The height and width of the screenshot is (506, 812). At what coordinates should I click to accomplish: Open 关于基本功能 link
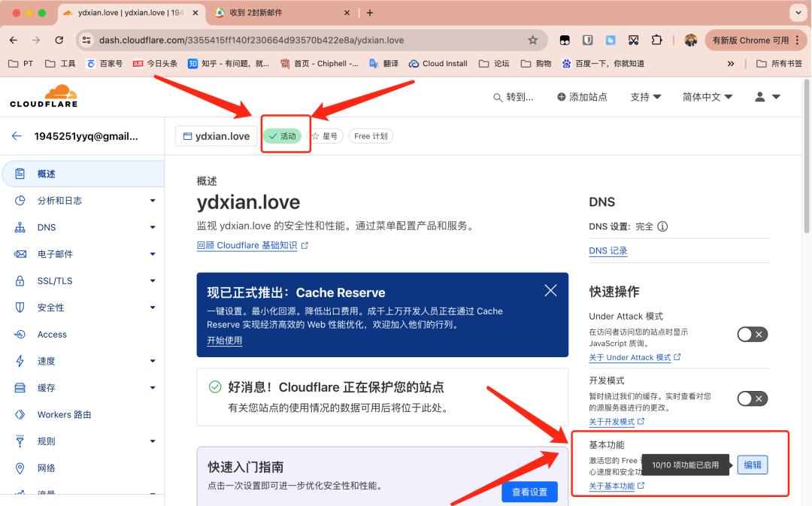click(617, 486)
